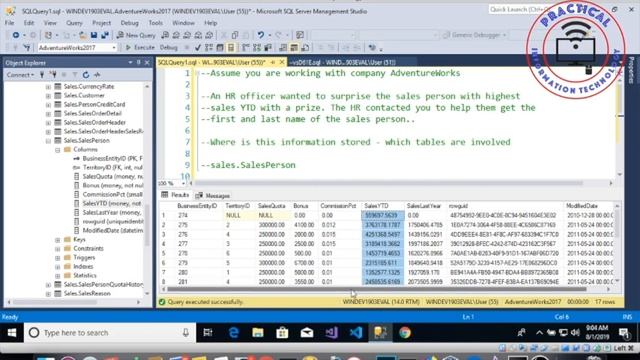Open the Query menu
The height and width of the screenshot is (360, 640).
pos(74,23)
